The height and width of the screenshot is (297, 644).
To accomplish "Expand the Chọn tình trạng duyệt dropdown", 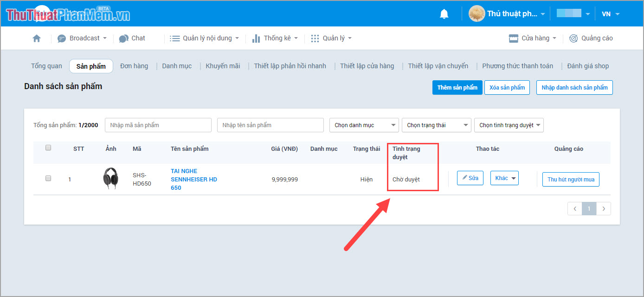I will pyautogui.click(x=509, y=125).
